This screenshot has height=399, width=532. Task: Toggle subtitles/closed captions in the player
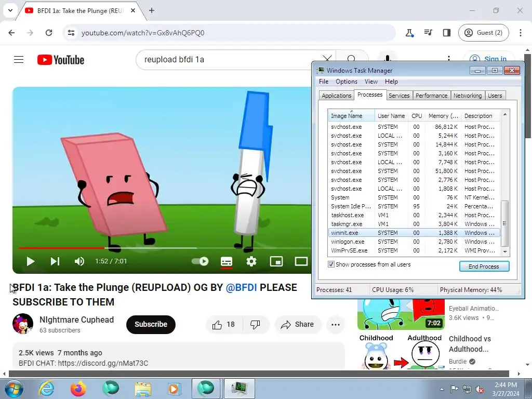(227, 262)
